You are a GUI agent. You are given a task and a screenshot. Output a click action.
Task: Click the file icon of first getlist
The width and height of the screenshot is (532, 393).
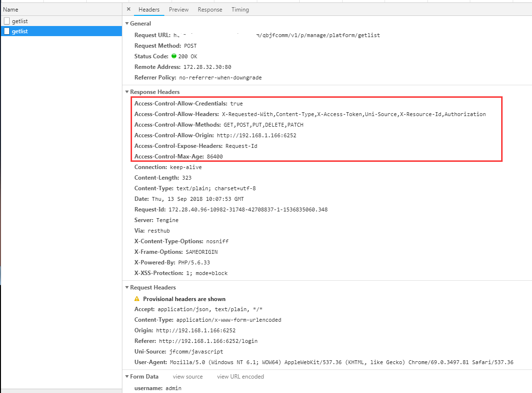click(7, 21)
